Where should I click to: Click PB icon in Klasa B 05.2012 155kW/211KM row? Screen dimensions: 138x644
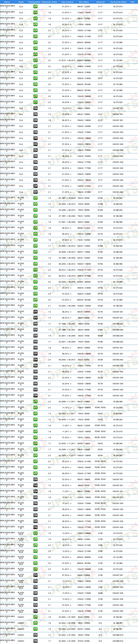coord(35,461)
